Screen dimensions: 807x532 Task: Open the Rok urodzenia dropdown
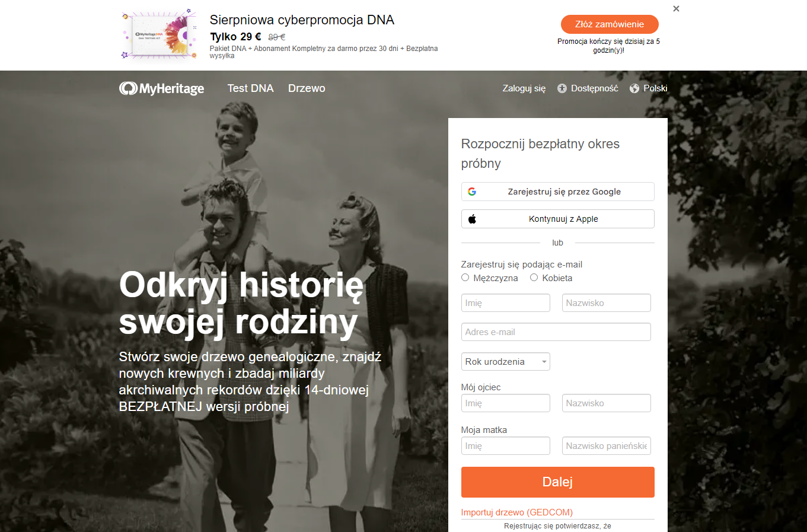(x=506, y=362)
